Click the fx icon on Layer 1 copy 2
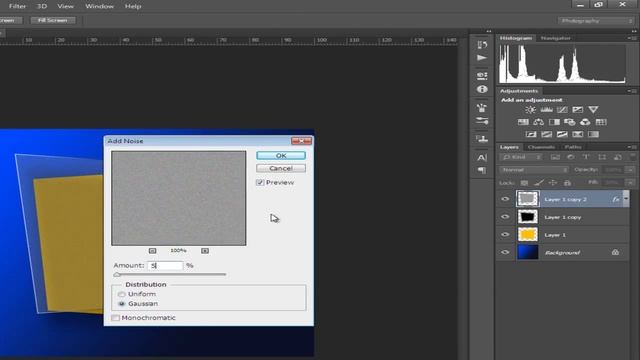 click(x=616, y=199)
